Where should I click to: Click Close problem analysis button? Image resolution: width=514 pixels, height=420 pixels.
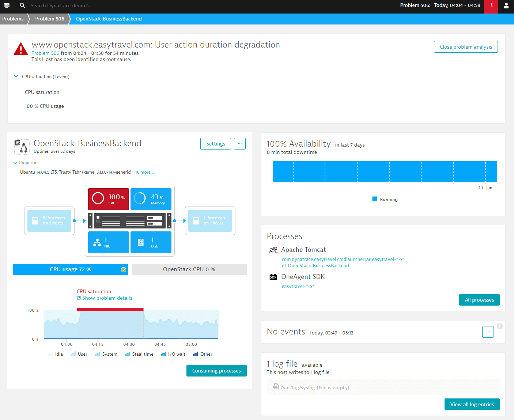[466, 47]
